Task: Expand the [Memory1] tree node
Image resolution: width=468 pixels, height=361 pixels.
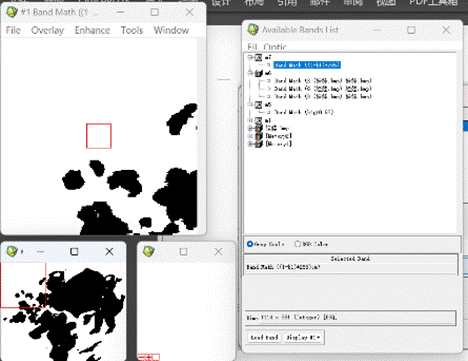Action: 250,144
